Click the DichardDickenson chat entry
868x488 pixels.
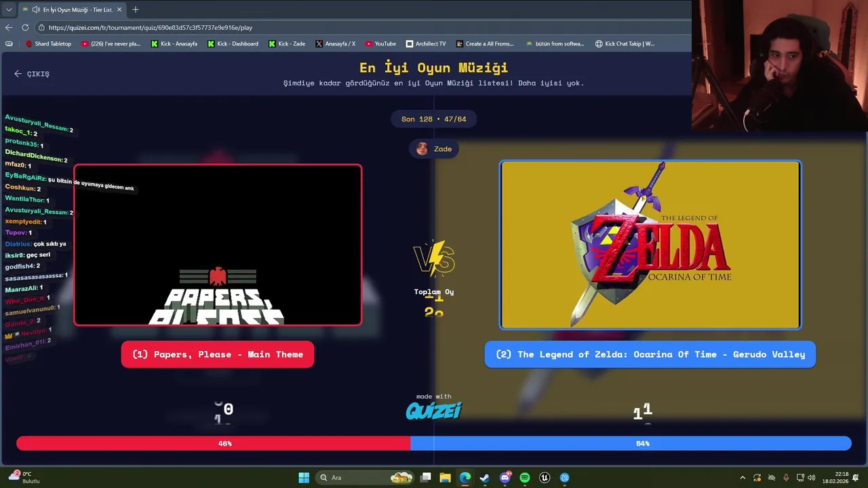[x=36, y=155]
